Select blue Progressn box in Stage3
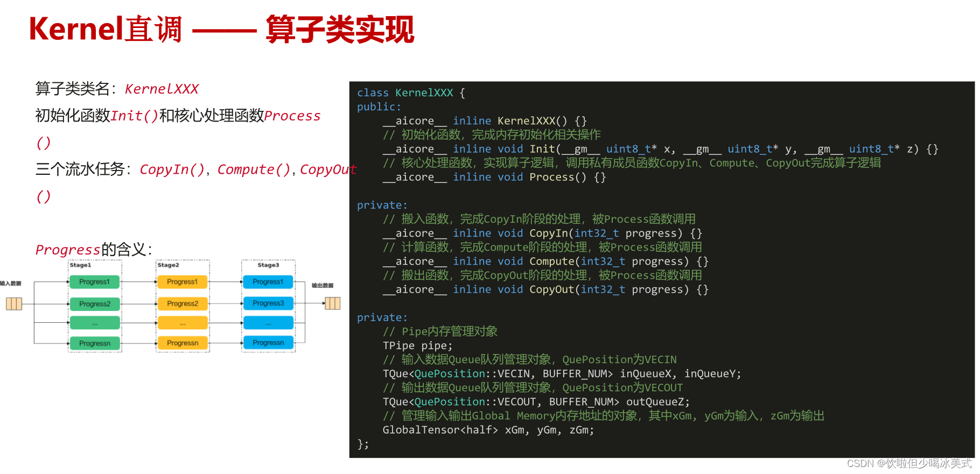The image size is (980, 474). coord(268,343)
